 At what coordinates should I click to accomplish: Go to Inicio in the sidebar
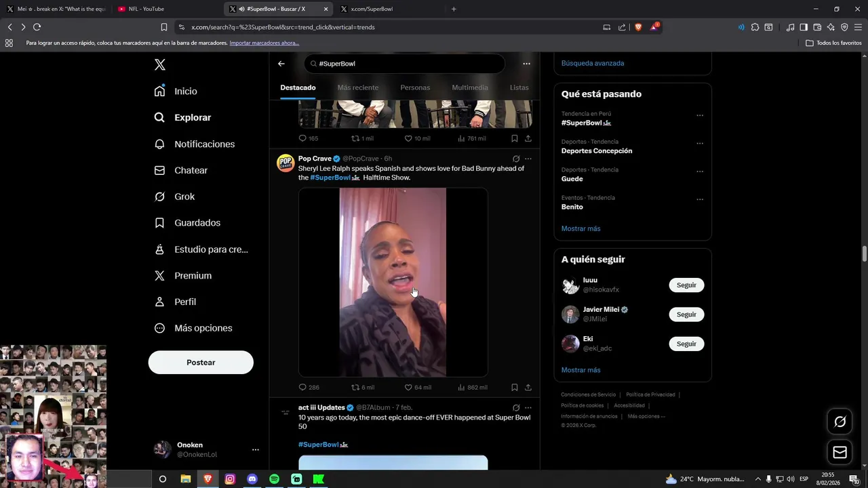coord(176,91)
